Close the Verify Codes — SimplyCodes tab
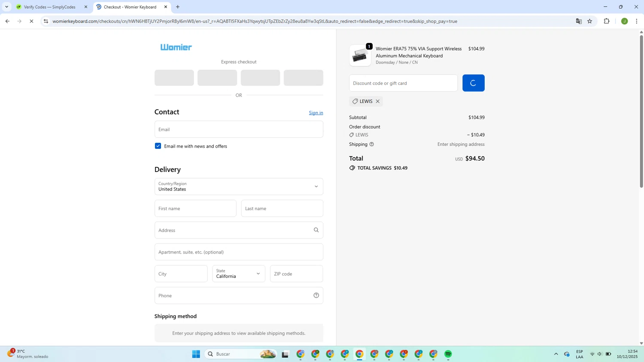Image resolution: width=644 pixels, height=362 pixels. pos(85,7)
